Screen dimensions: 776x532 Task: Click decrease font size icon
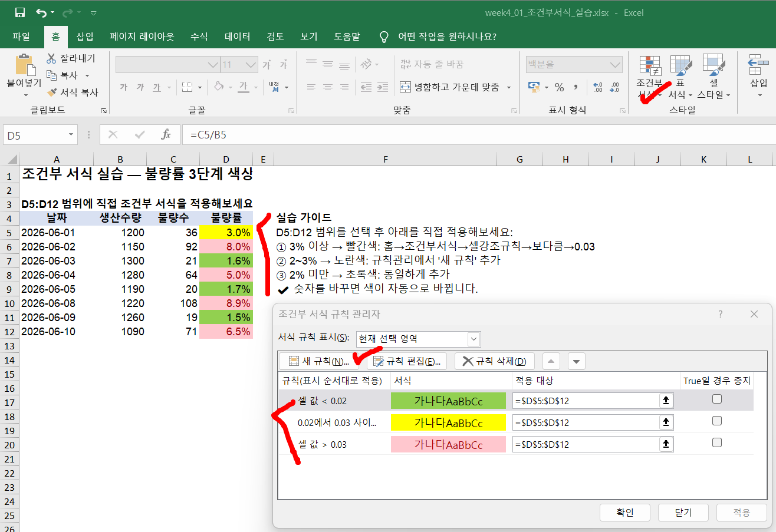[284, 65]
